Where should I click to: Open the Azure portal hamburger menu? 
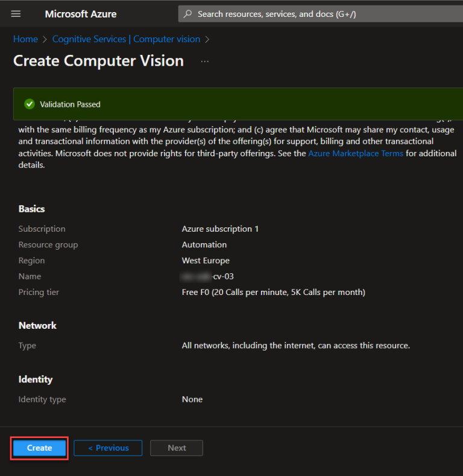(x=16, y=14)
